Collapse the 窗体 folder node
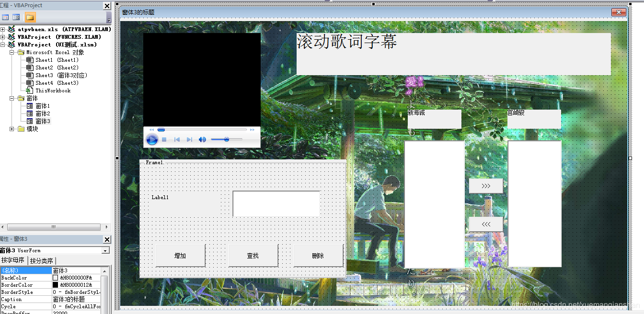The height and width of the screenshot is (314, 644). click(11, 98)
